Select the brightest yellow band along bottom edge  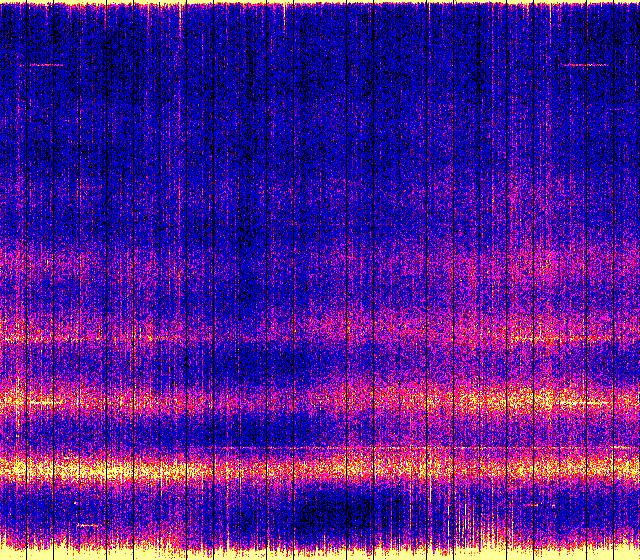[320, 552]
